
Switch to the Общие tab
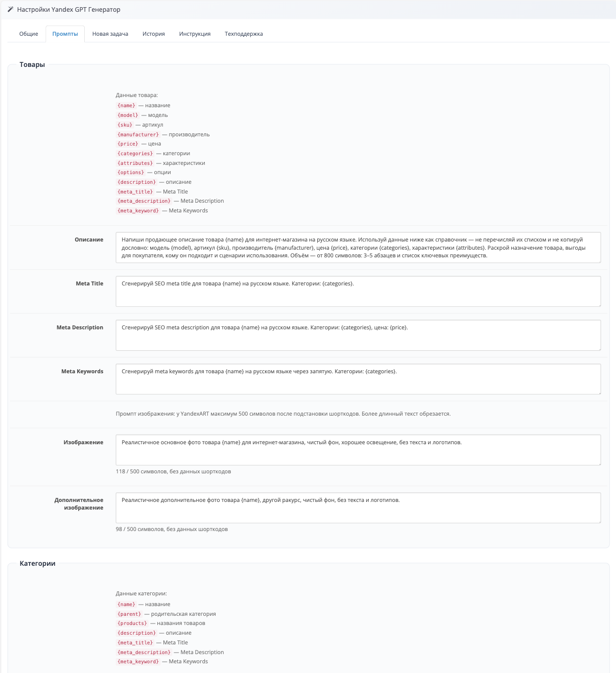pyautogui.click(x=29, y=34)
